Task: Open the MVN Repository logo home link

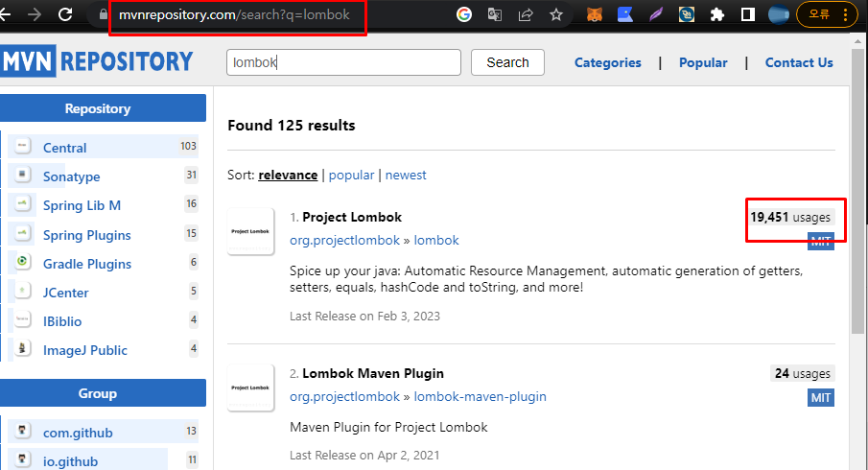Action: point(96,60)
